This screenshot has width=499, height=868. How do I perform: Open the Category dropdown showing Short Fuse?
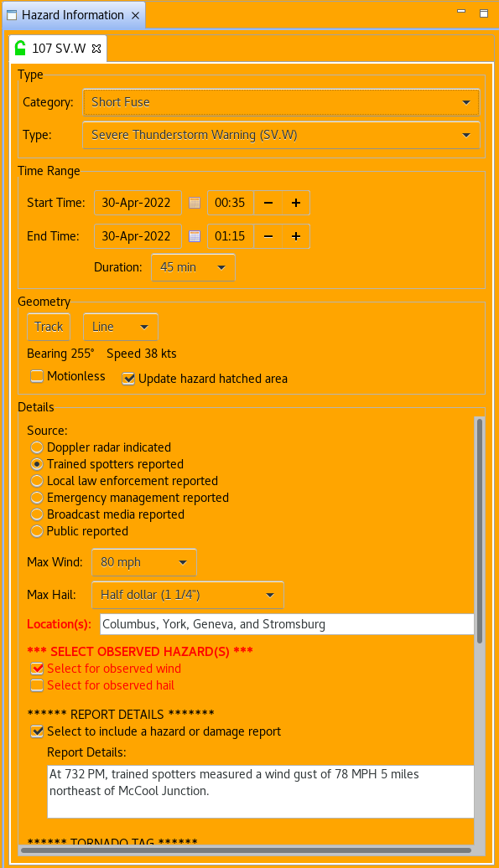(x=281, y=102)
